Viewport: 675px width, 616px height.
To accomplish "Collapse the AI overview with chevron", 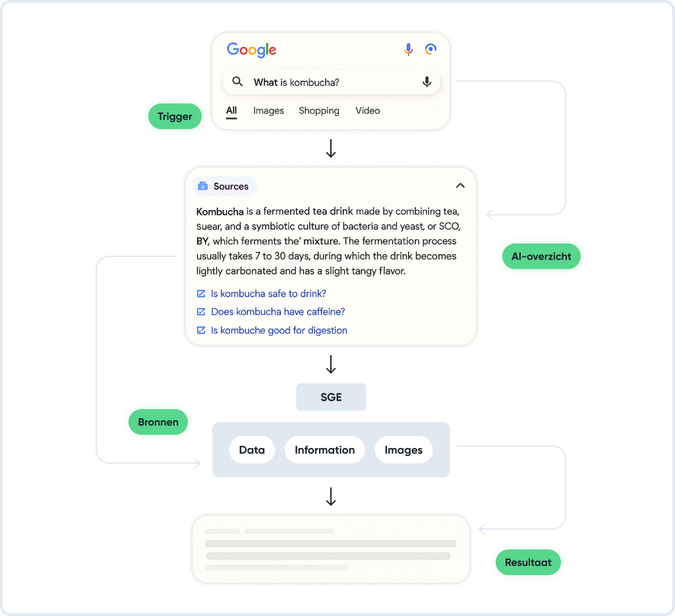I will tap(460, 185).
